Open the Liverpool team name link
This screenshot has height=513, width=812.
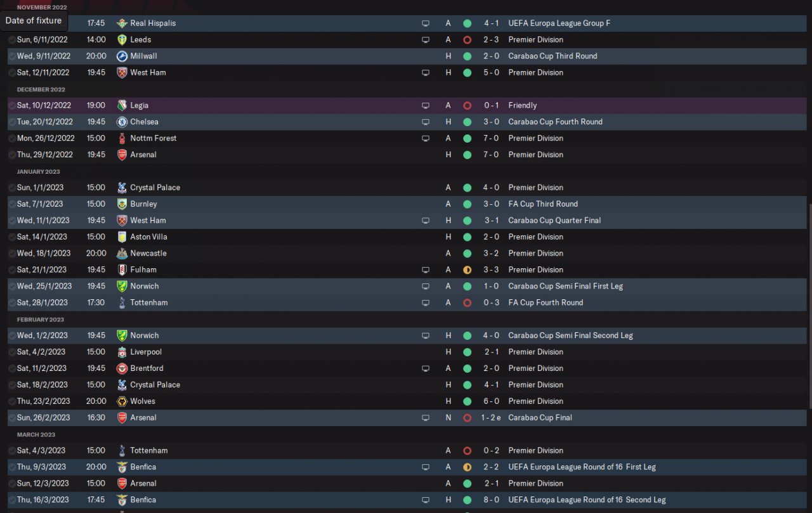pyautogui.click(x=146, y=352)
